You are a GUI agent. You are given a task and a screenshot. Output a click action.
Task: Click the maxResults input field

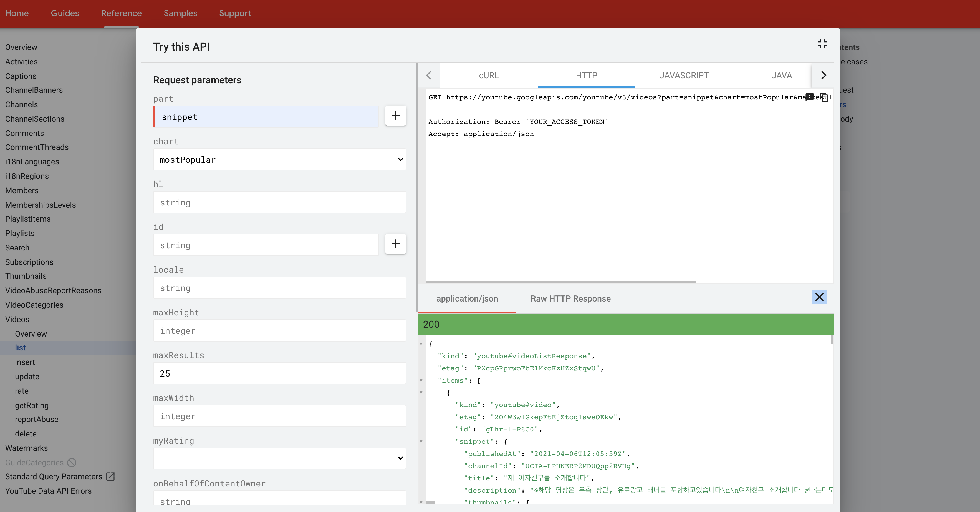click(279, 373)
